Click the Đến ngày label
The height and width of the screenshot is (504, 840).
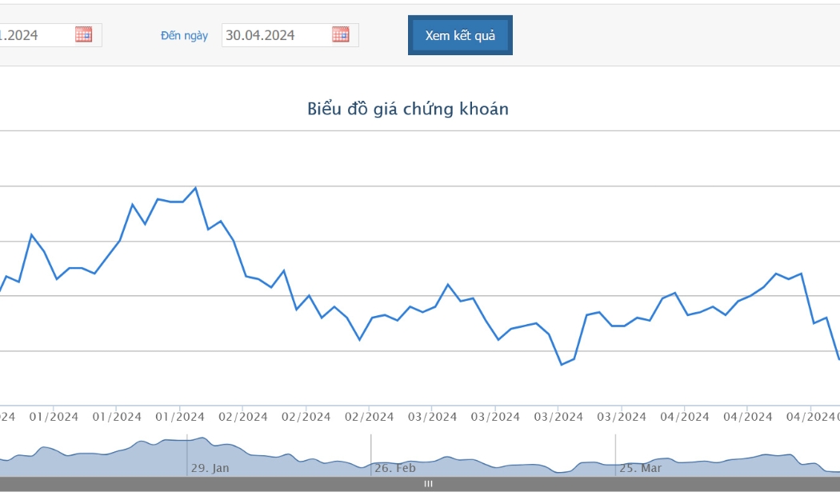coord(184,35)
